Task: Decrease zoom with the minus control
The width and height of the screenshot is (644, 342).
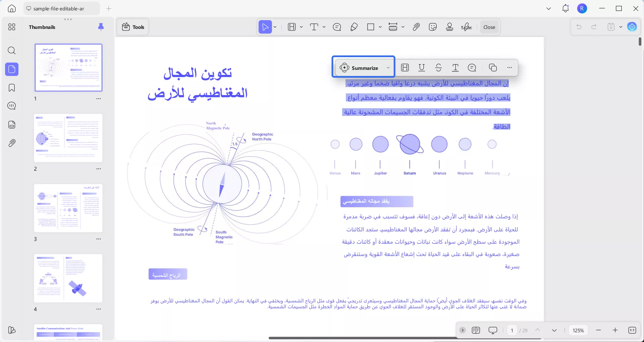Action: (x=599, y=330)
